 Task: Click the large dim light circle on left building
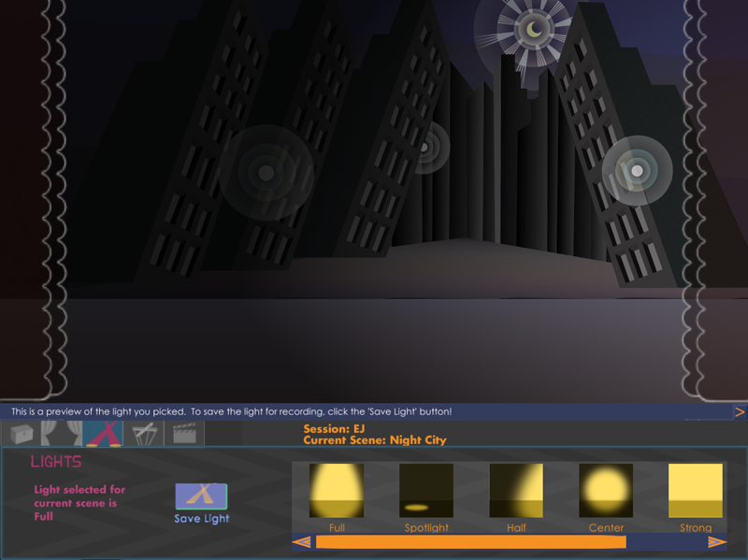(266, 173)
